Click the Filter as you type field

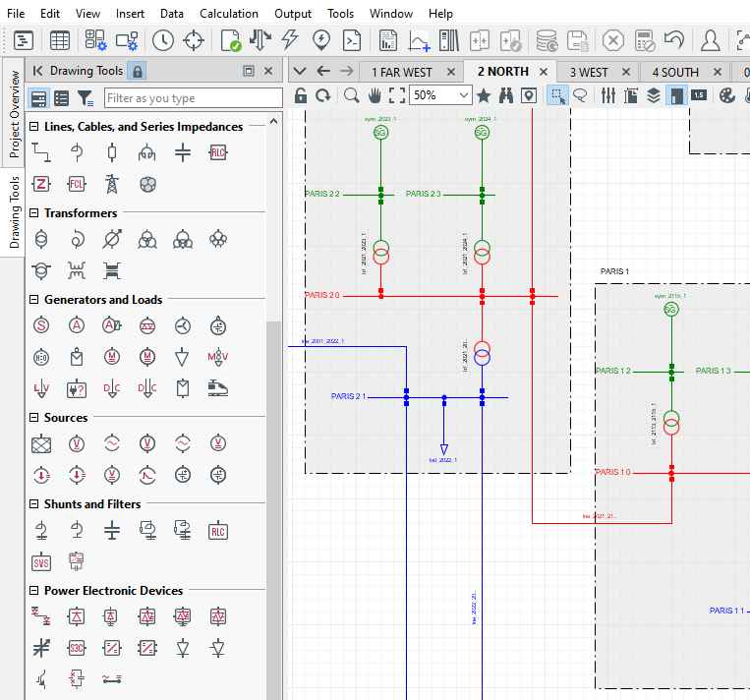point(192,98)
